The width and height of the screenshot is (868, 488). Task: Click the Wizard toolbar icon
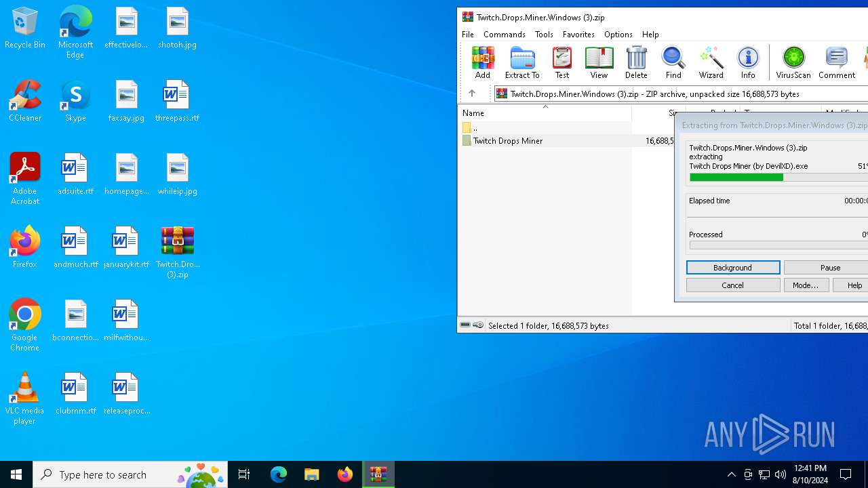pyautogui.click(x=711, y=62)
